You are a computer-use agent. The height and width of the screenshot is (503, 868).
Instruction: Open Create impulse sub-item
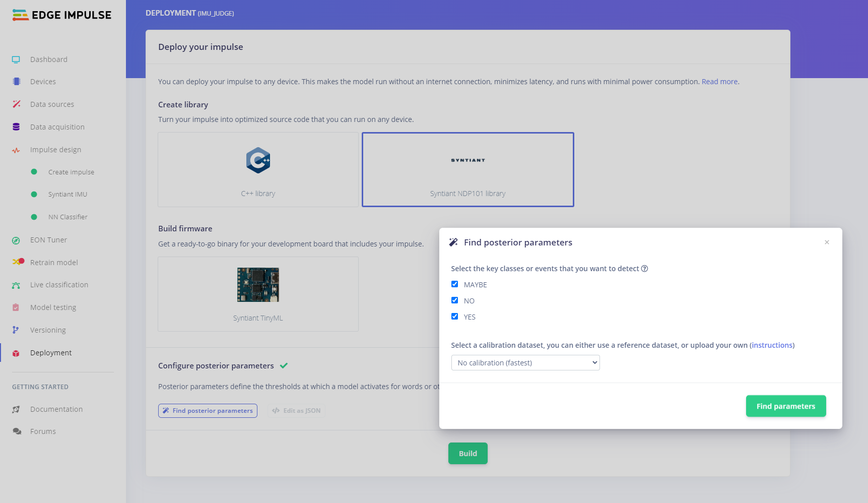click(71, 172)
